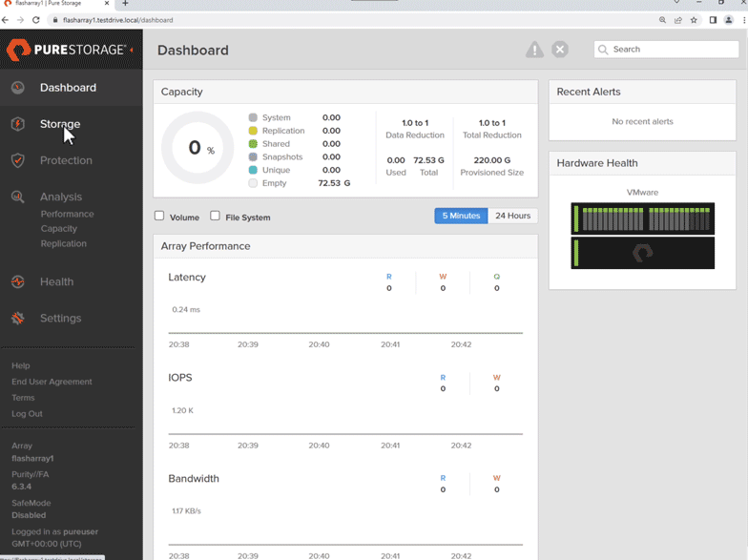
Task: Click the End User Agreement link
Action: (52, 382)
